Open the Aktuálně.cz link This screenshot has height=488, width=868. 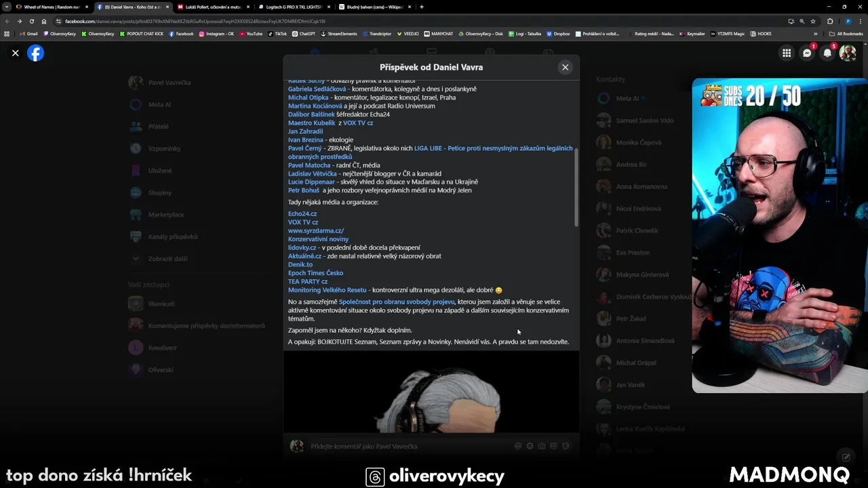point(304,256)
